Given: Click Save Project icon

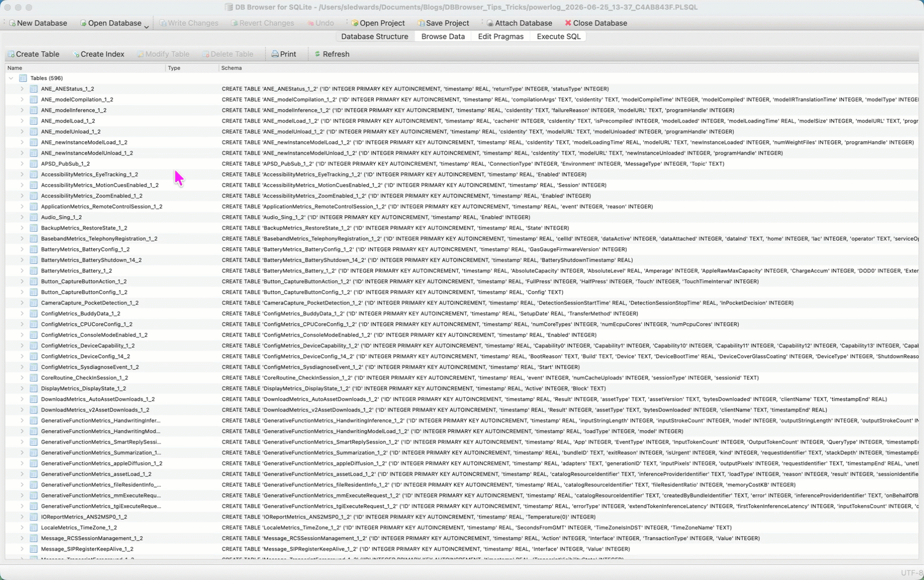Looking at the screenshot, I should [421, 23].
